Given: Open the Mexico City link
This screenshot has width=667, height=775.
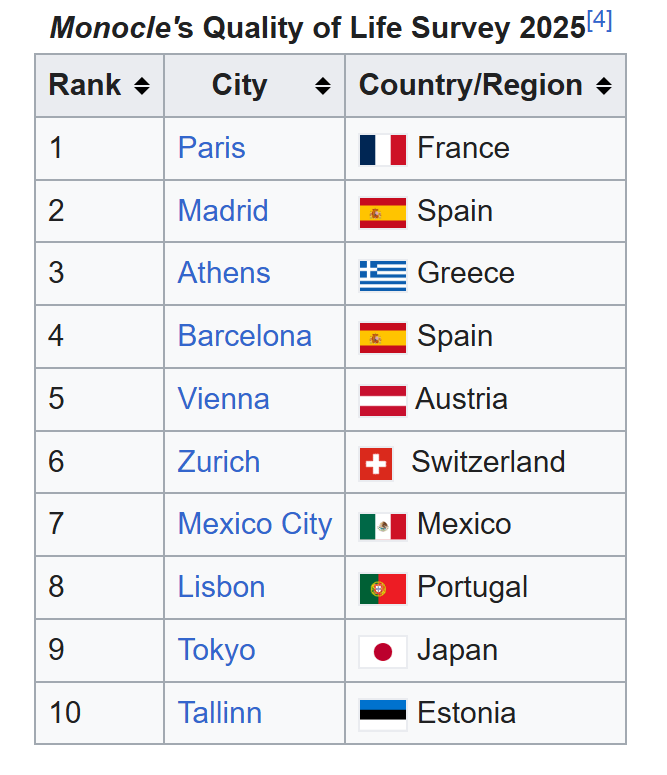Looking at the screenshot, I should [254, 524].
